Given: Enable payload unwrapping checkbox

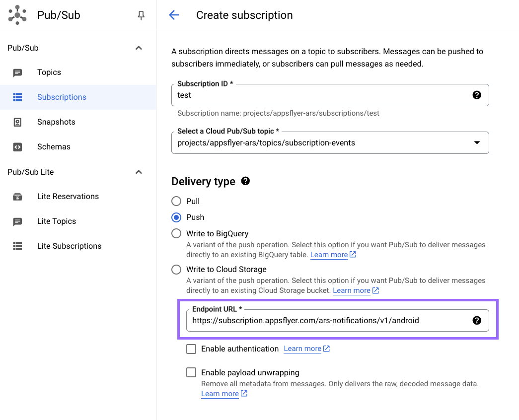Looking at the screenshot, I should [191, 372].
